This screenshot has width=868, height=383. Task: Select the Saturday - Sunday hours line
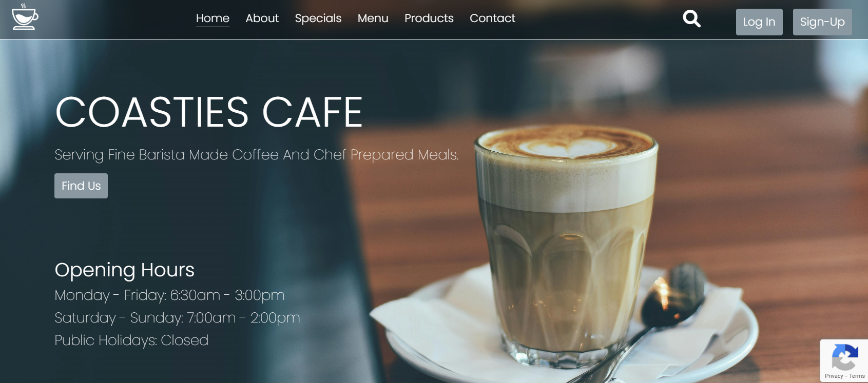click(x=177, y=318)
